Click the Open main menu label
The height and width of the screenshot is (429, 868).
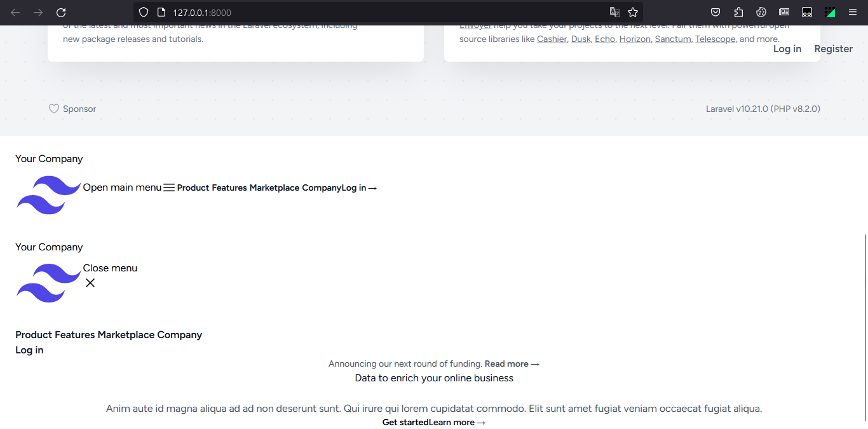(x=123, y=187)
